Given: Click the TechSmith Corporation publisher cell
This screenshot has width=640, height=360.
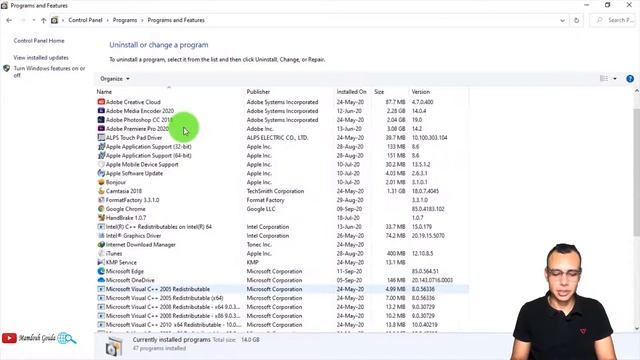Looking at the screenshot, I should (275, 191).
